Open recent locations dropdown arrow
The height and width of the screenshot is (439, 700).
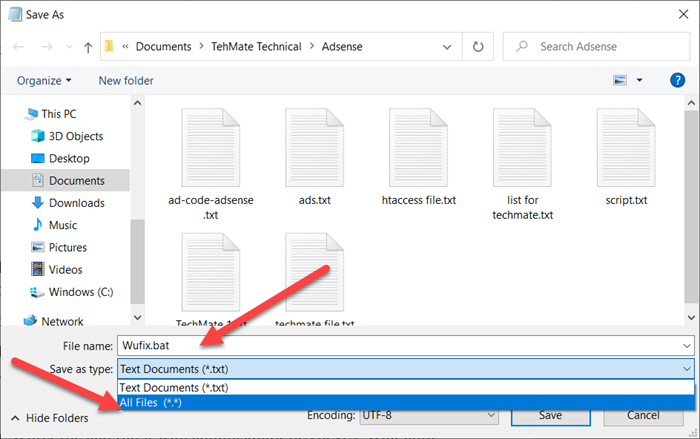click(x=69, y=47)
